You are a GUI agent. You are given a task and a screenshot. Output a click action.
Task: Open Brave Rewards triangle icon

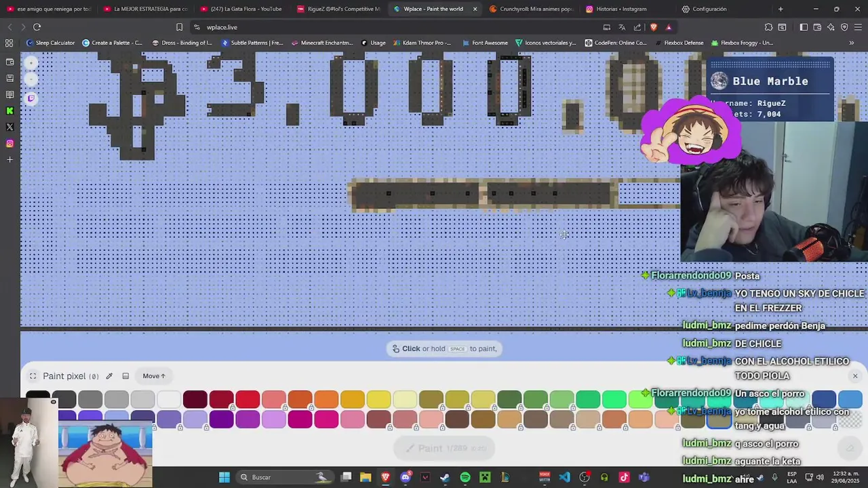point(669,27)
